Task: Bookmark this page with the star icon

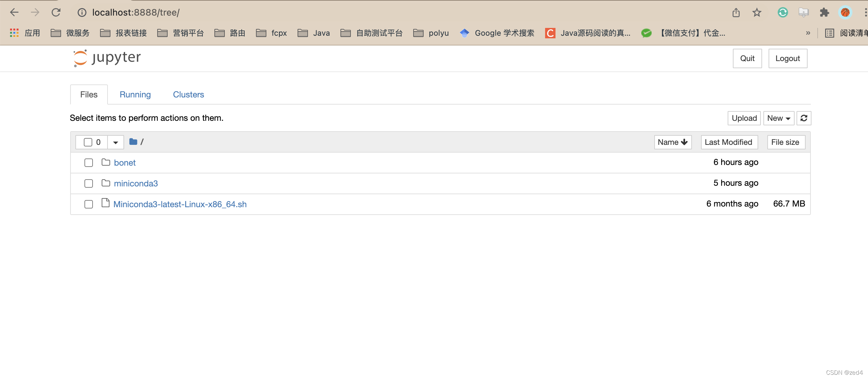Action: [757, 12]
